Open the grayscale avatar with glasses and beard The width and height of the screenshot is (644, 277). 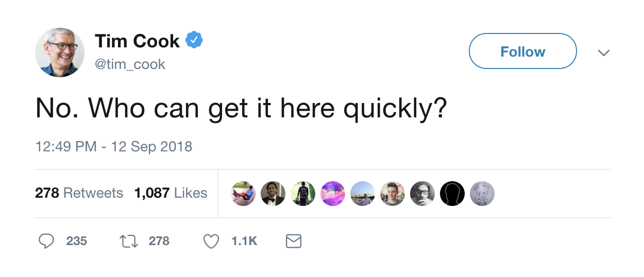[x=422, y=194]
